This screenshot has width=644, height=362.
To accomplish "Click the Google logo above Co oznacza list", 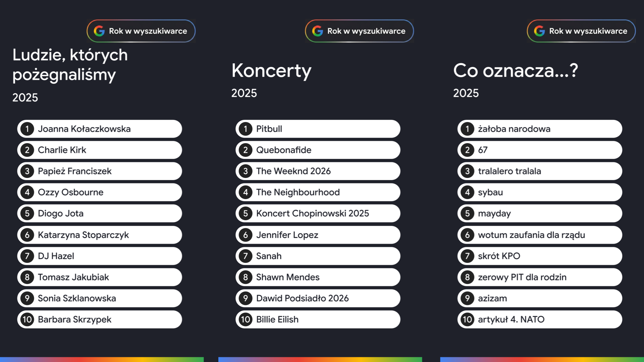I will tap(539, 31).
